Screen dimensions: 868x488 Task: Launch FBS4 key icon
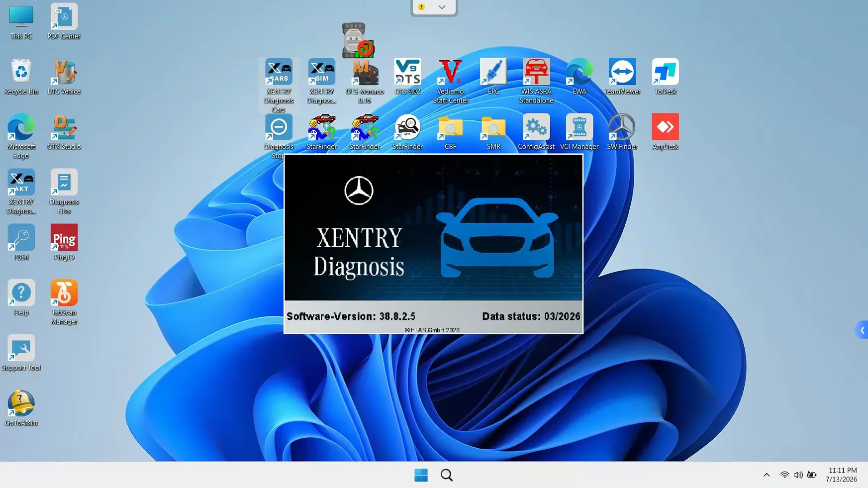(x=21, y=238)
